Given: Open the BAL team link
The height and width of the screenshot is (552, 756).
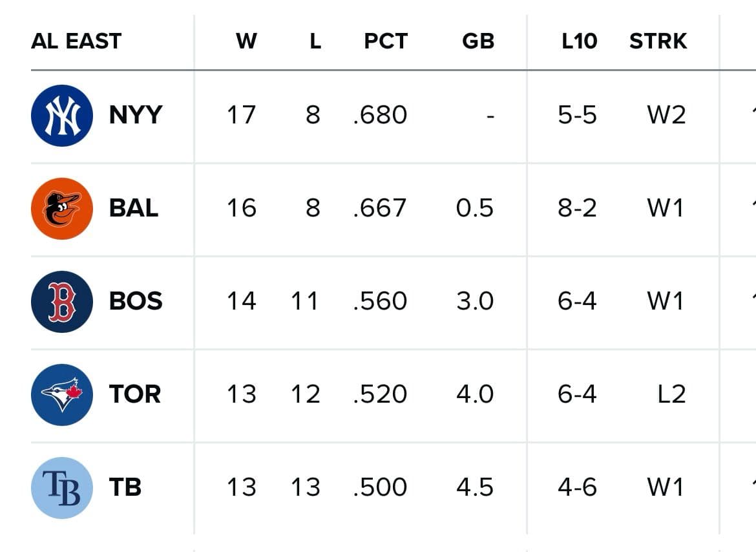Looking at the screenshot, I should [134, 209].
